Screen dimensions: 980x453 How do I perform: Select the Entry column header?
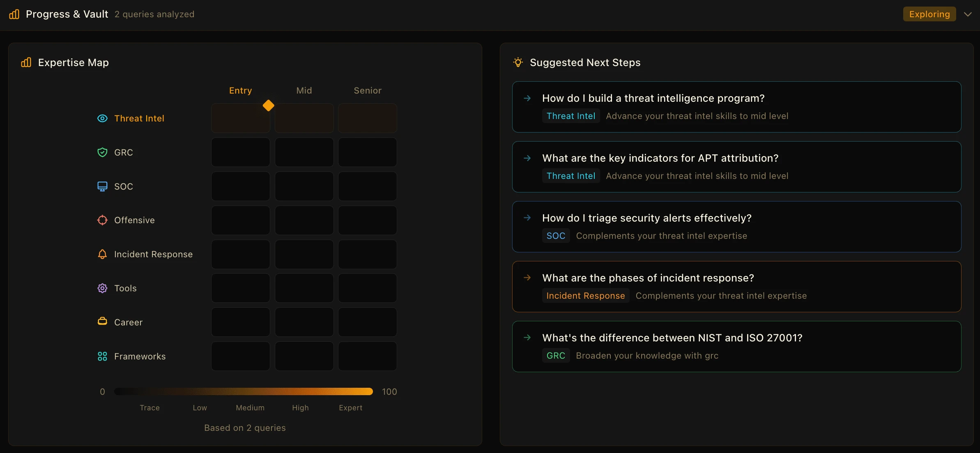click(x=240, y=91)
